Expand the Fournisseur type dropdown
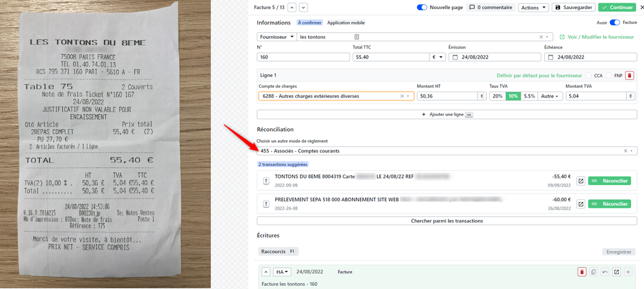The width and height of the screenshot is (644, 289). 277,37
